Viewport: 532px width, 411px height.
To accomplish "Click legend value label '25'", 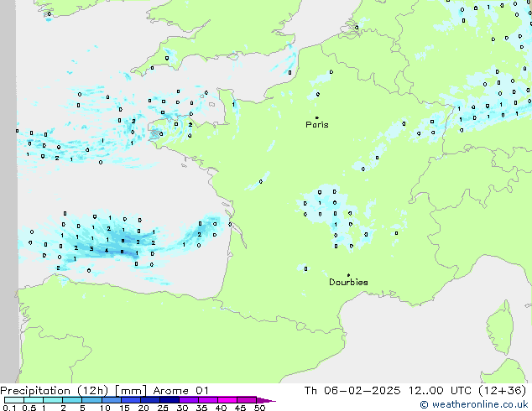I will tap(163, 408).
